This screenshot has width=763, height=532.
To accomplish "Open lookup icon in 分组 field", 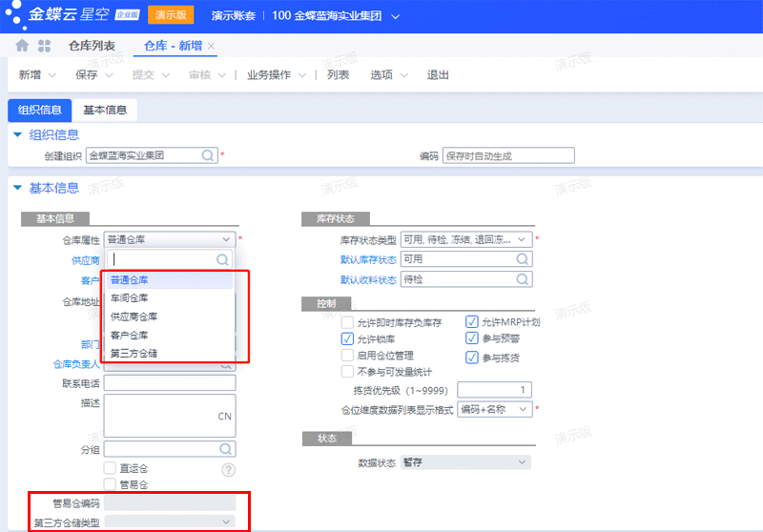I will pos(225,449).
